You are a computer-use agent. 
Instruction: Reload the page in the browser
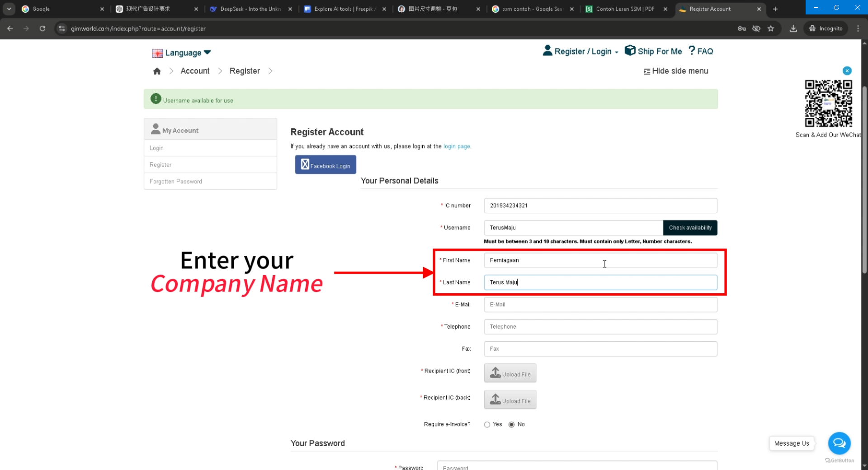point(42,28)
